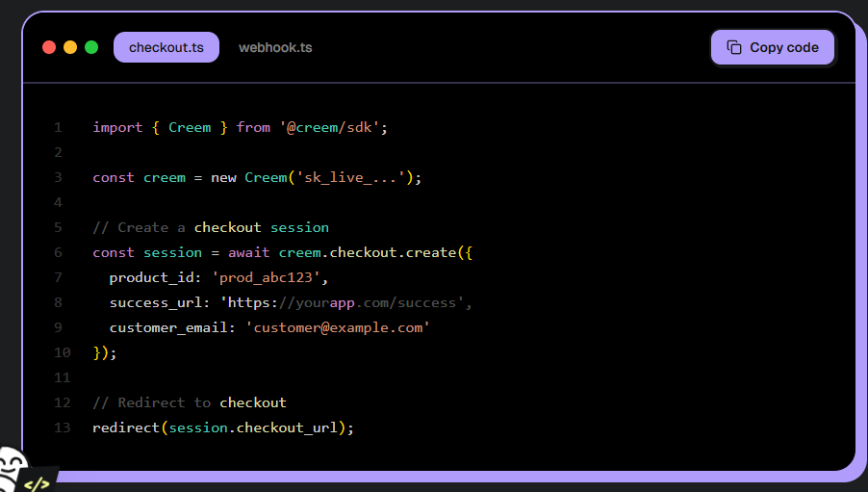The image size is (868, 492).
Task: Click the '// Redirect to checkout' comment
Action: click(x=190, y=402)
